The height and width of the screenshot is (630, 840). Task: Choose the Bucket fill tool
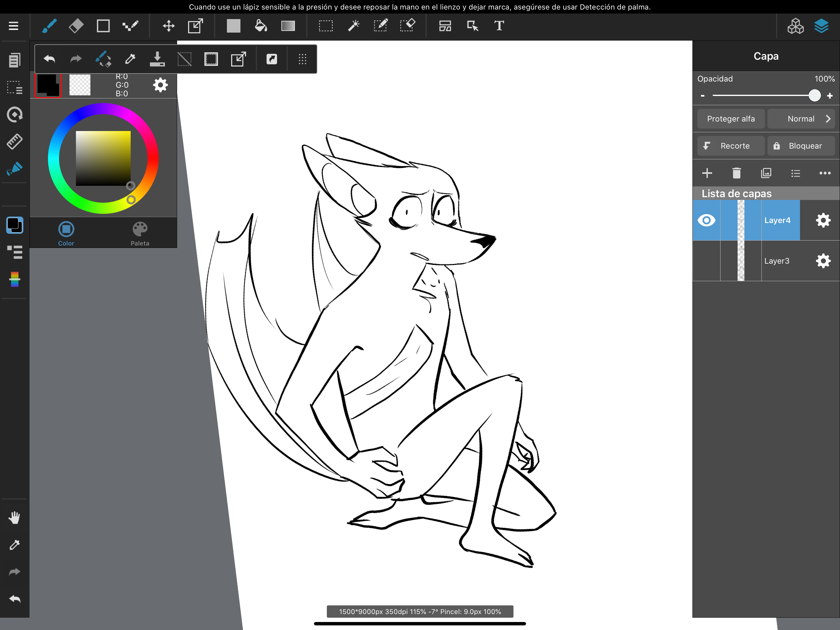(x=260, y=26)
